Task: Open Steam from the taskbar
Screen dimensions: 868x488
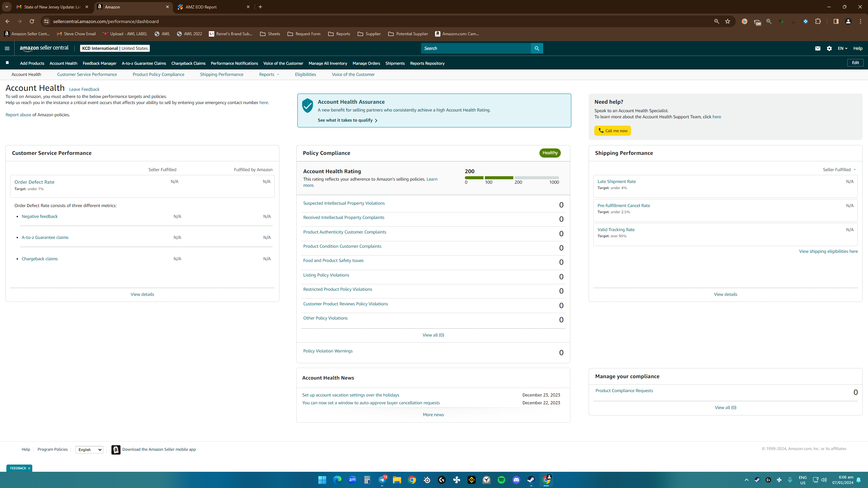Action: tap(531, 480)
